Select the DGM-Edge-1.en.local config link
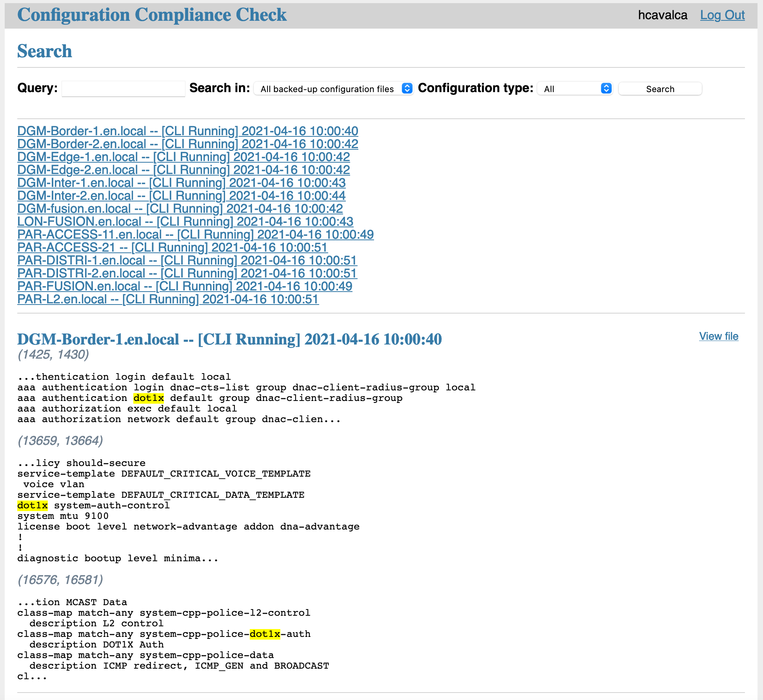 click(183, 157)
